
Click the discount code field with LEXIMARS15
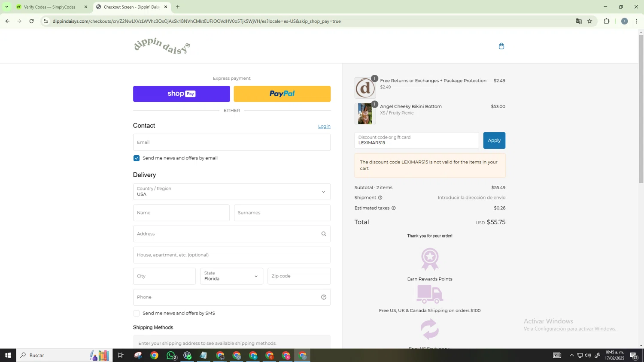pos(416,140)
